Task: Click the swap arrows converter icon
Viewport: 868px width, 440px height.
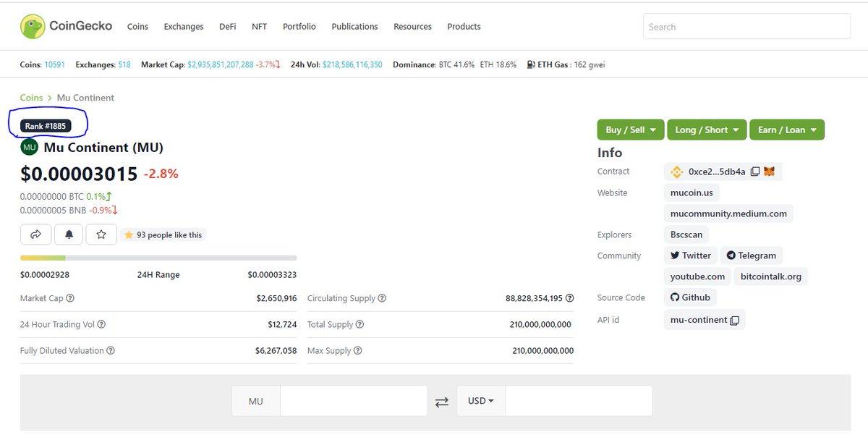Action: (x=442, y=402)
